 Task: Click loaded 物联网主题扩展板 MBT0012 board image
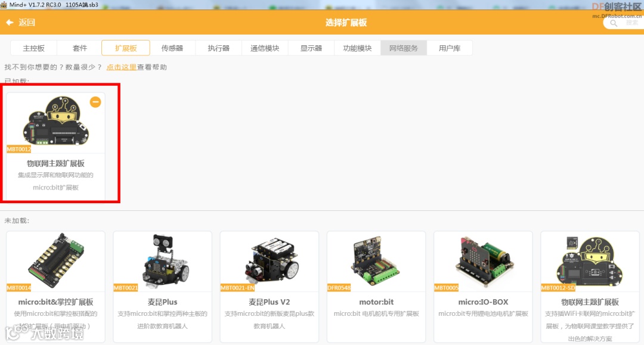[56, 121]
